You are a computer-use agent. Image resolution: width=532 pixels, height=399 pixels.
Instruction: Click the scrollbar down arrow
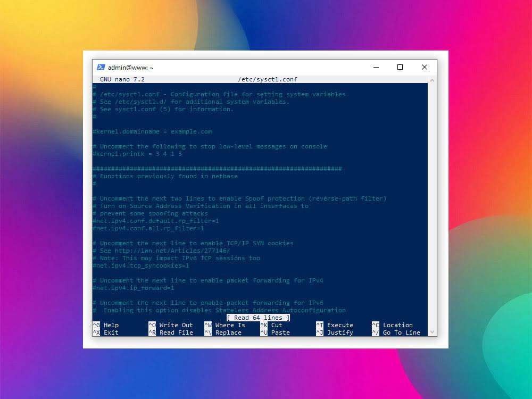(x=431, y=332)
